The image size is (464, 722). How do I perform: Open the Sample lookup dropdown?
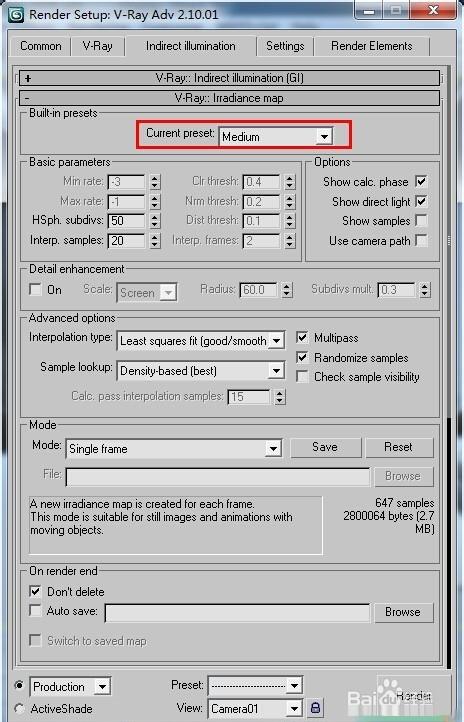click(x=201, y=371)
